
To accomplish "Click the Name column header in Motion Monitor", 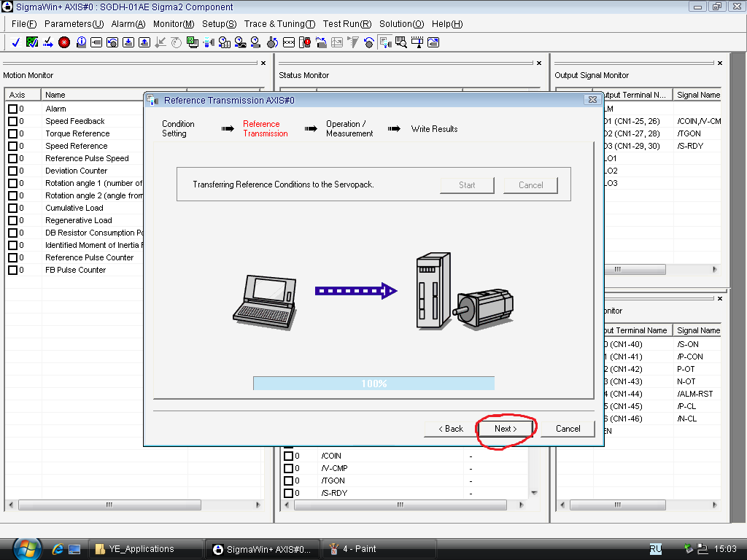I will (x=114, y=95).
